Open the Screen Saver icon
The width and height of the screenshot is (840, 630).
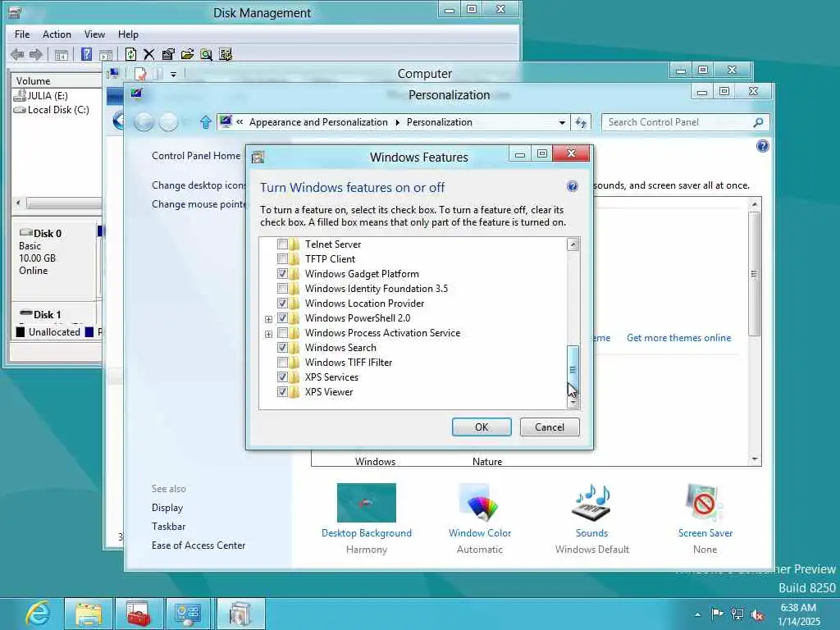point(705,503)
